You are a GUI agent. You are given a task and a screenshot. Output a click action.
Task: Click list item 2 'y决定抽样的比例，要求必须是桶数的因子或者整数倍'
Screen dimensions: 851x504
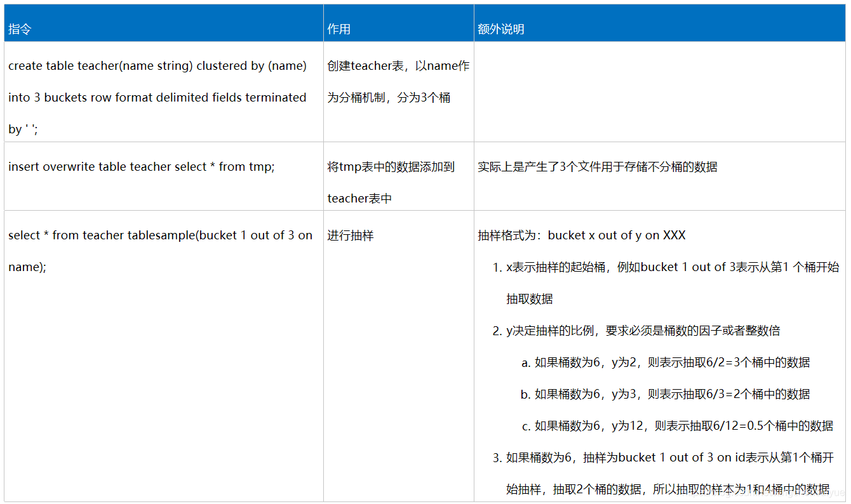(x=637, y=331)
